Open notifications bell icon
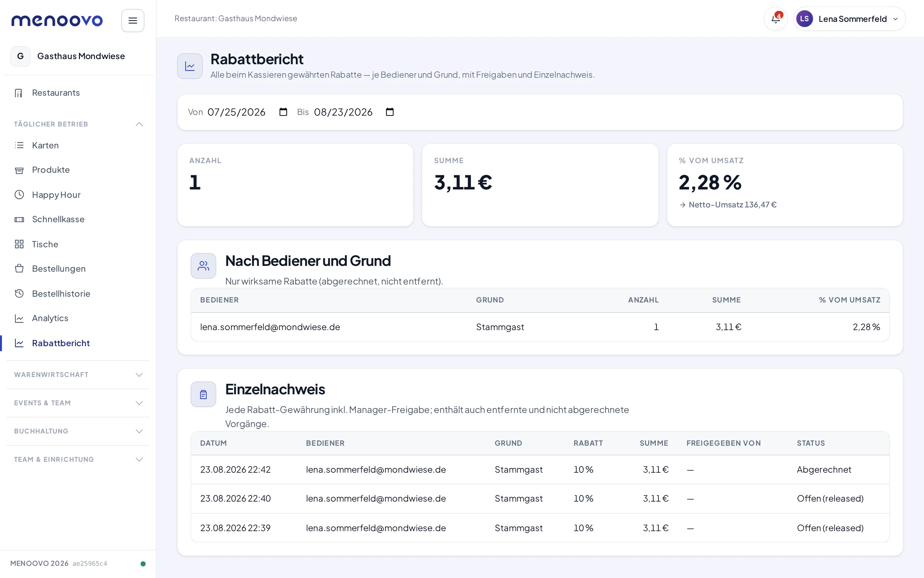924x578 pixels. 775,19
